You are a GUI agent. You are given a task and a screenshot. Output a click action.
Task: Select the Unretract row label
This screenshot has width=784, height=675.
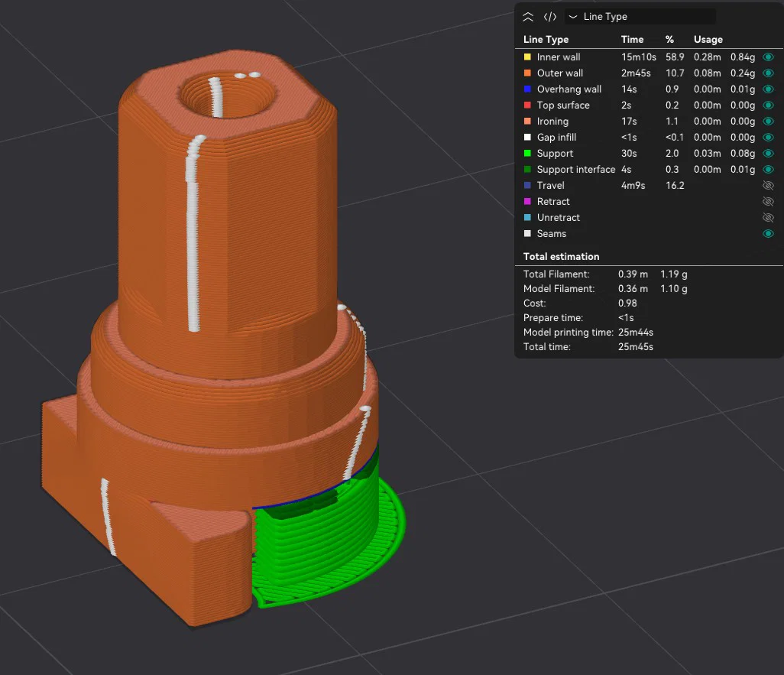pyautogui.click(x=559, y=217)
